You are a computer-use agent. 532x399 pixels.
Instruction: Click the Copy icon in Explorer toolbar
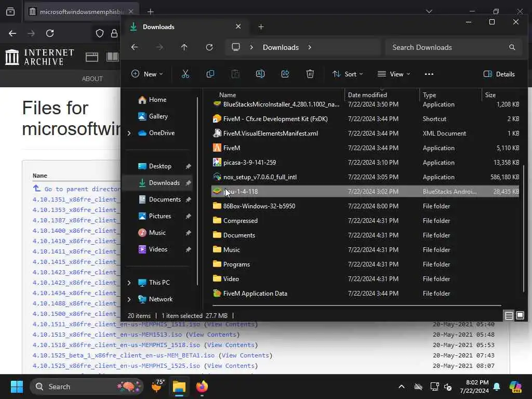coord(210,74)
